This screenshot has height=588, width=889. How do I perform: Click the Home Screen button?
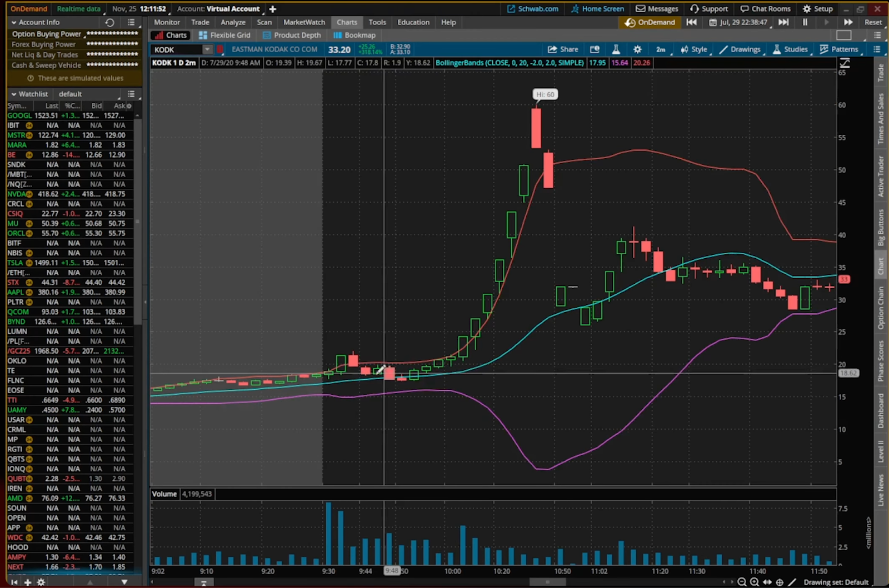click(x=597, y=9)
